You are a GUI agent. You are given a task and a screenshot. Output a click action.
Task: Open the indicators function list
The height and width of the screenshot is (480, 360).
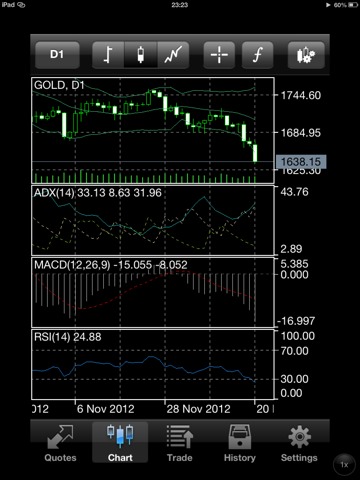point(257,55)
